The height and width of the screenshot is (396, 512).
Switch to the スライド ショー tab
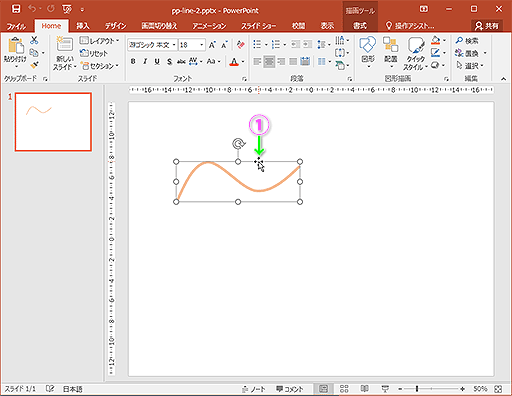(259, 26)
